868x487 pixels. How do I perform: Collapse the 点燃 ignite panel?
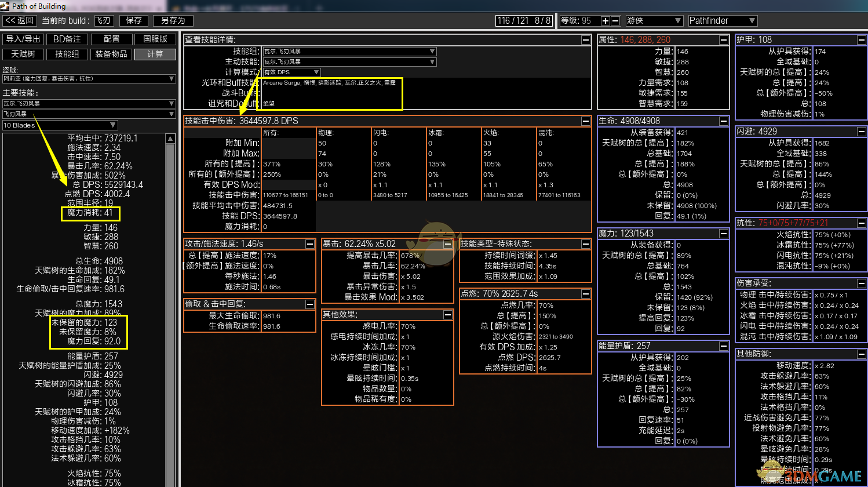tap(586, 294)
